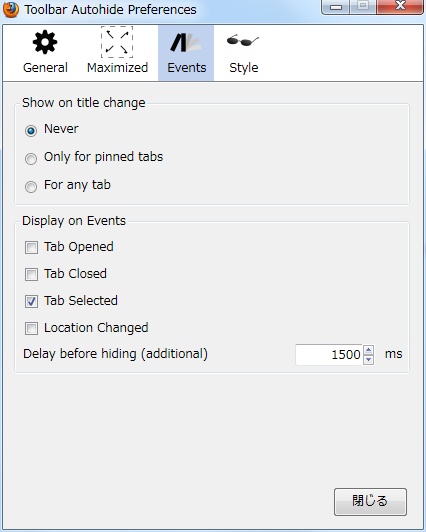Minimize the preferences window
The height and width of the screenshot is (532, 426).
click(336, 6)
